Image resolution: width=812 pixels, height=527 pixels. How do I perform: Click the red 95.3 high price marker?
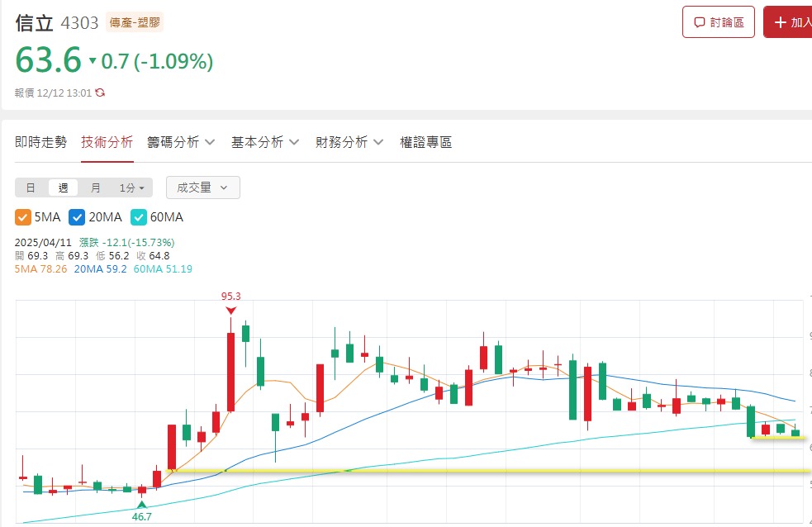[230, 296]
